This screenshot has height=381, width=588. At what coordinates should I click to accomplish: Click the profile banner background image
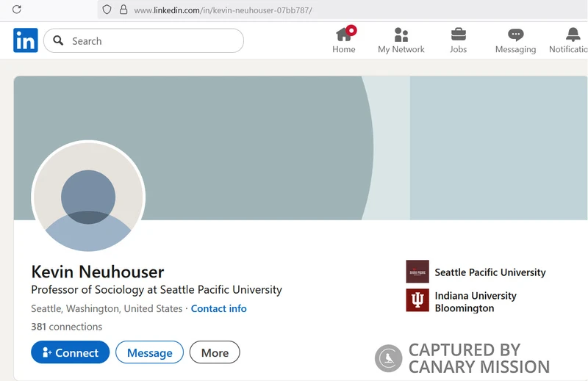coord(301,148)
